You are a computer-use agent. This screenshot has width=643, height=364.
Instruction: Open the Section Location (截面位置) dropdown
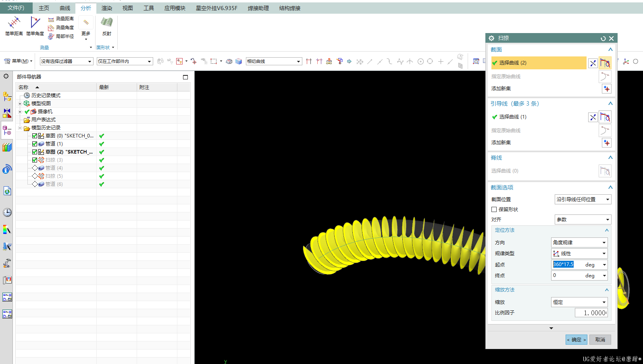pyautogui.click(x=583, y=200)
